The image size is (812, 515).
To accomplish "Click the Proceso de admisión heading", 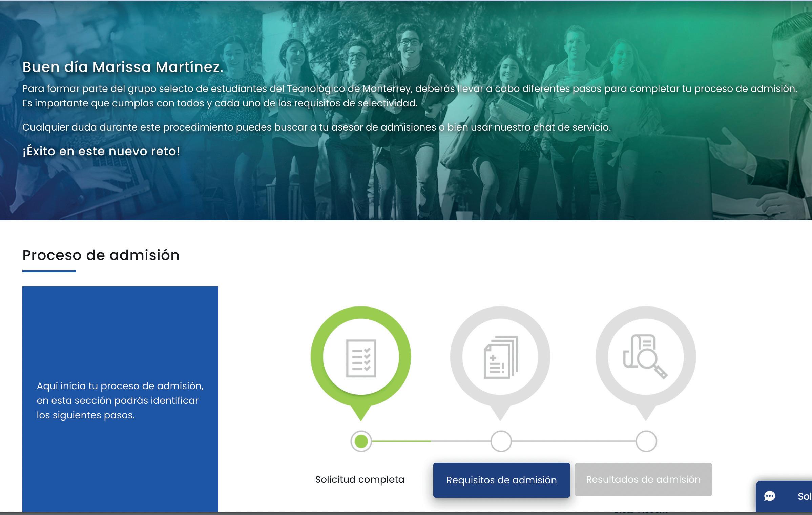I will (x=101, y=255).
